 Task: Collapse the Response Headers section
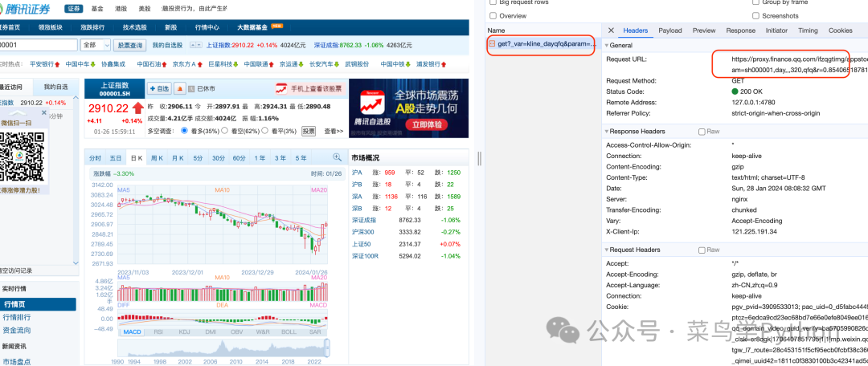tap(607, 132)
